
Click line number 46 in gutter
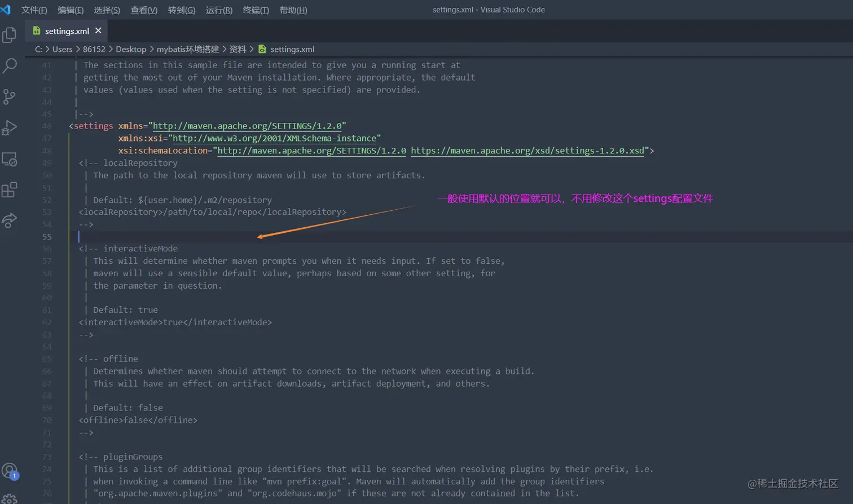47,126
